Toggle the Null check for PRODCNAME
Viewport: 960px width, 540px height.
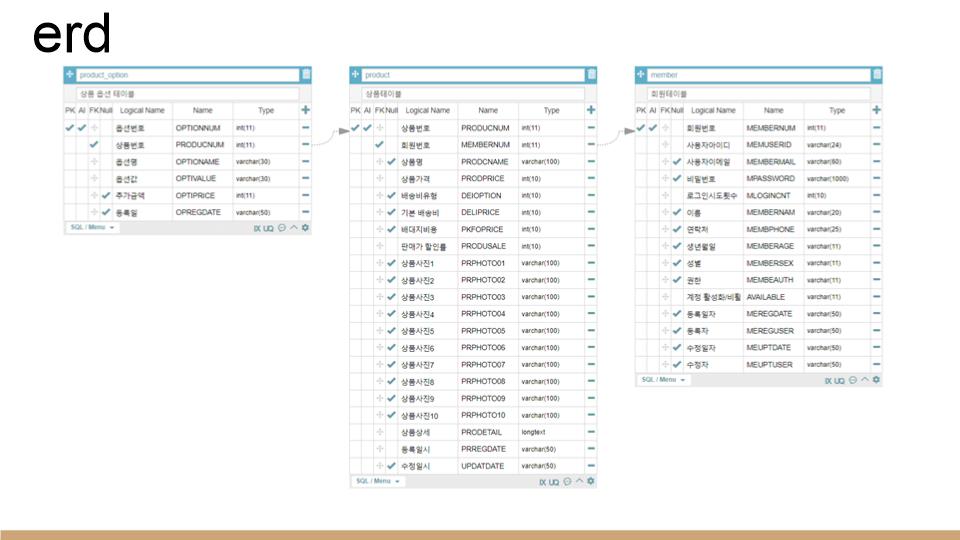391,162
